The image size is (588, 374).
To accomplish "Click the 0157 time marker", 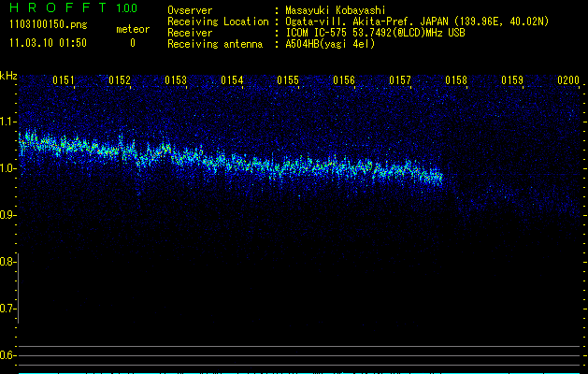I will click(400, 80).
